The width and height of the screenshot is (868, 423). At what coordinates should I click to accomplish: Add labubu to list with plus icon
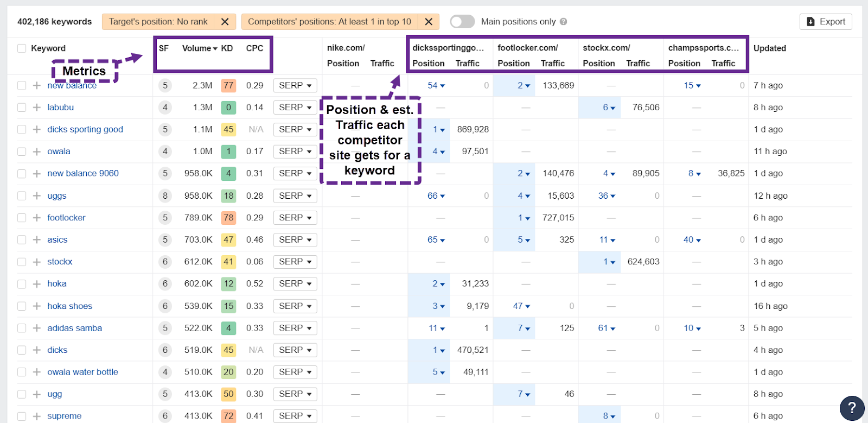(x=37, y=108)
